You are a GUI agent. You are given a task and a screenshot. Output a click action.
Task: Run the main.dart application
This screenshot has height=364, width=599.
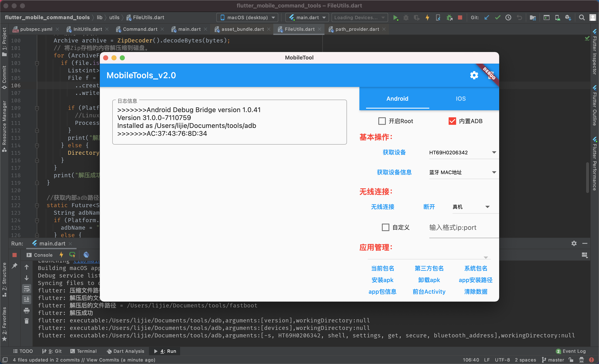(x=396, y=17)
